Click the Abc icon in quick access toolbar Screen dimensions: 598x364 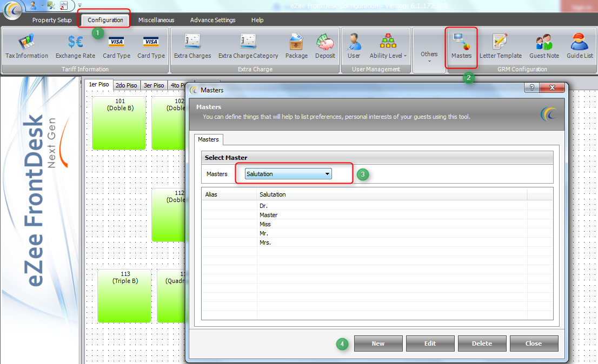pyautogui.click(x=64, y=5)
